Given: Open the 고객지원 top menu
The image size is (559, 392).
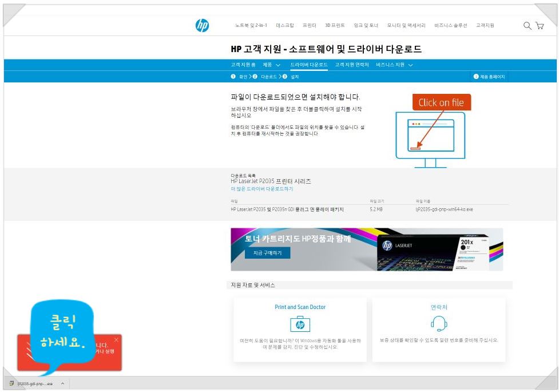Looking at the screenshot, I should click(485, 25).
